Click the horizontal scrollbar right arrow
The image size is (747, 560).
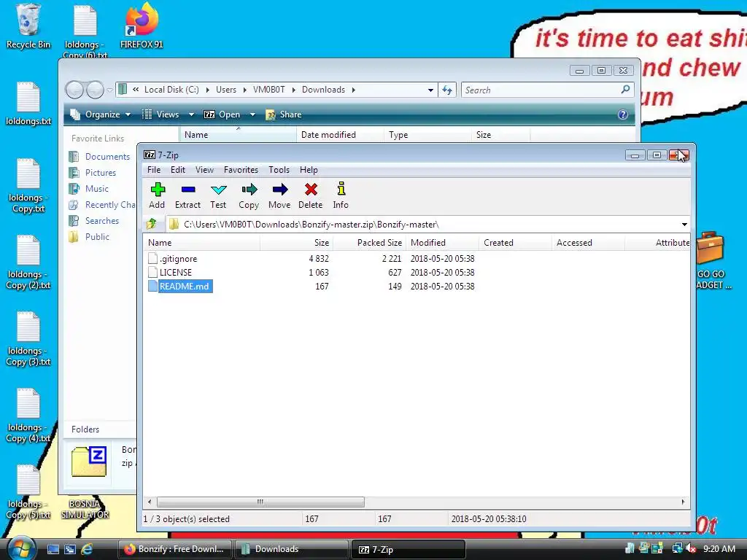[x=683, y=502]
